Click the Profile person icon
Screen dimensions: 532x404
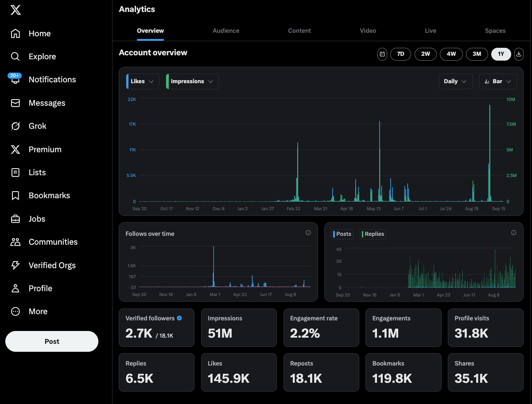click(16, 289)
